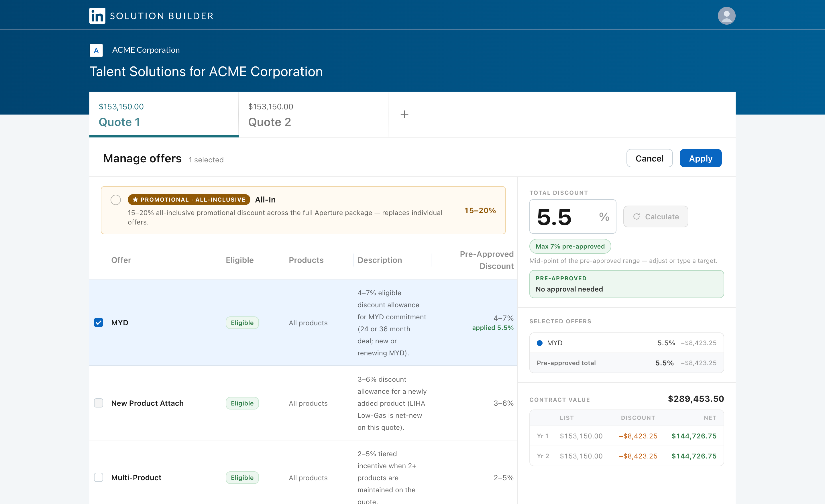Click the New Product Attach offer name
This screenshot has width=825, height=504.
point(147,403)
